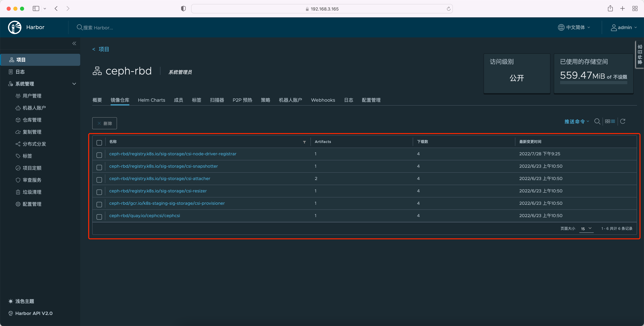Sort by the Artifacts column header
This screenshot has height=326, width=644.
pos(323,142)
